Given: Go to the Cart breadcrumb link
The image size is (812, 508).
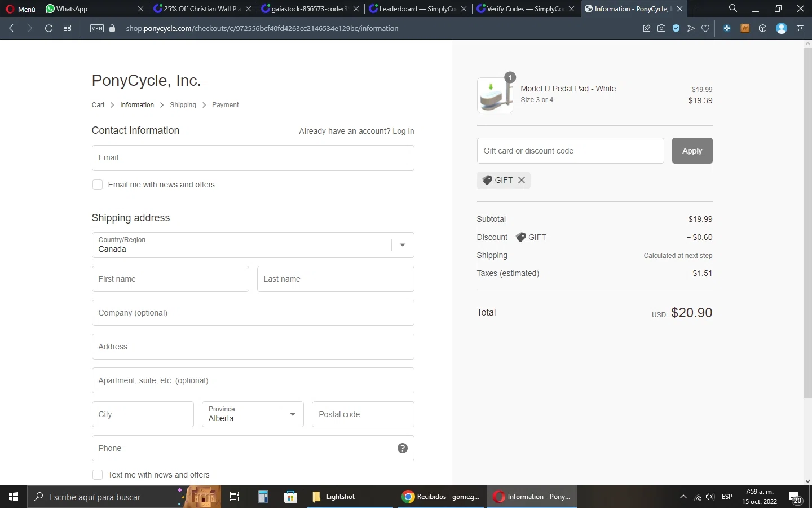Looking at the screenshot, I should point(98,105).
